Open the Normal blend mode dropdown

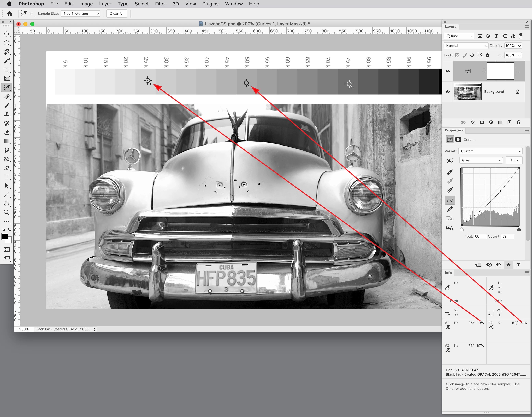pos(466,46)
